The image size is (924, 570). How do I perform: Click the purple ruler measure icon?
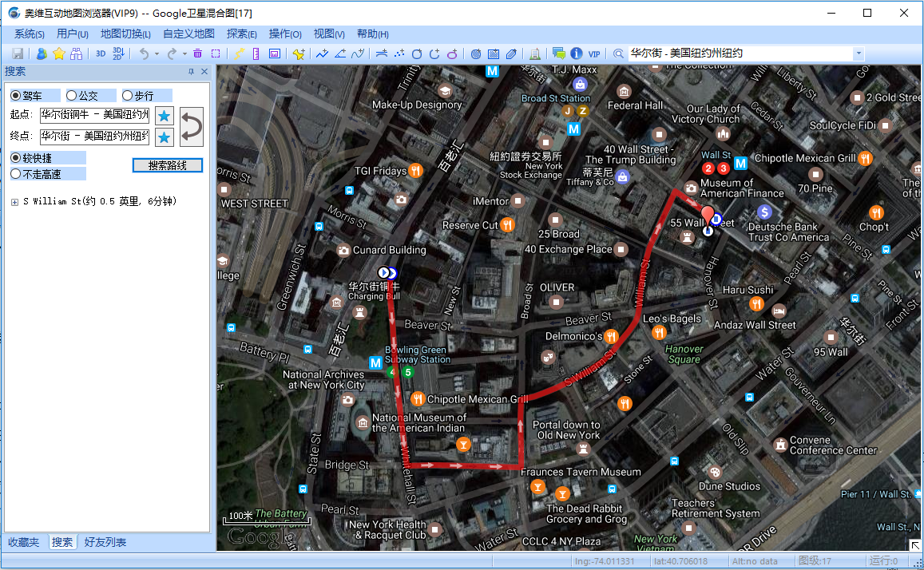[256, 53]
